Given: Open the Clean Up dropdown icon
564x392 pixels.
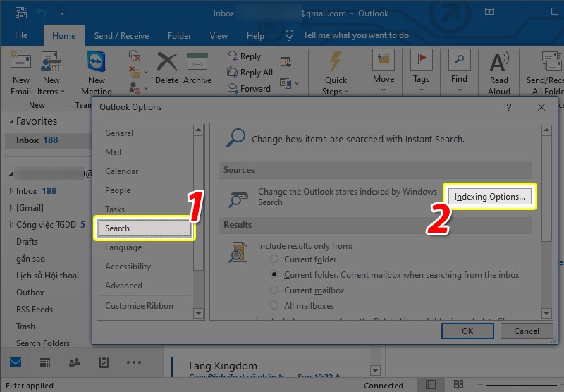Looking at the screenshot, I should [138, 72].
